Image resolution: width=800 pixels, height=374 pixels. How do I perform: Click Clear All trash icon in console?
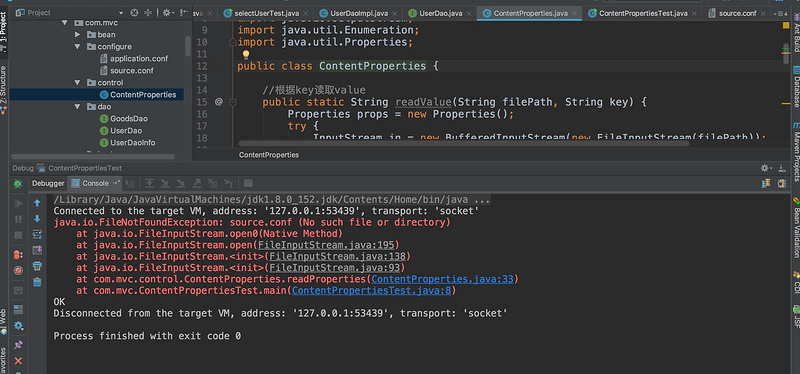click(37, 282)
